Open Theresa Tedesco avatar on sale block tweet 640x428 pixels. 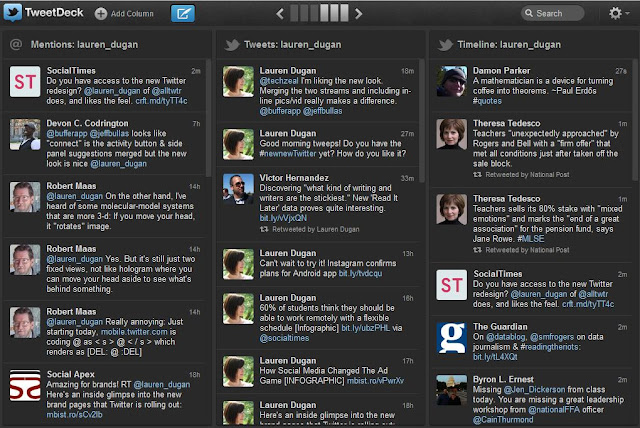[x=451, y=134]
